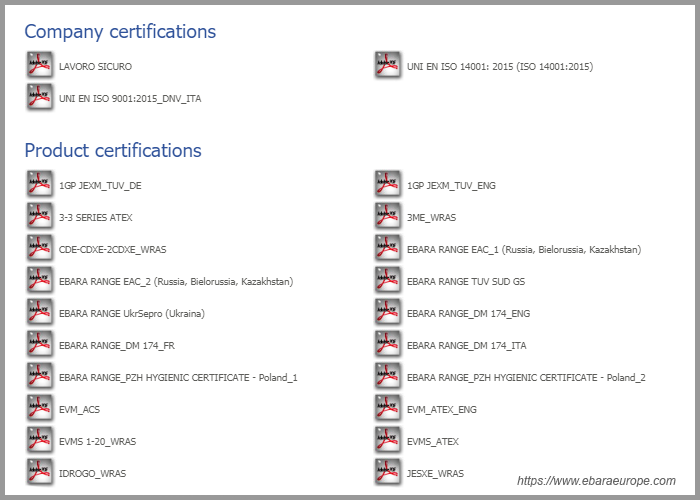The height and width of the screenshot is (500, 700).
Task: Open PDF icon for EBARA RANGE UkrSepro
Action: click(x=40, y=312)
